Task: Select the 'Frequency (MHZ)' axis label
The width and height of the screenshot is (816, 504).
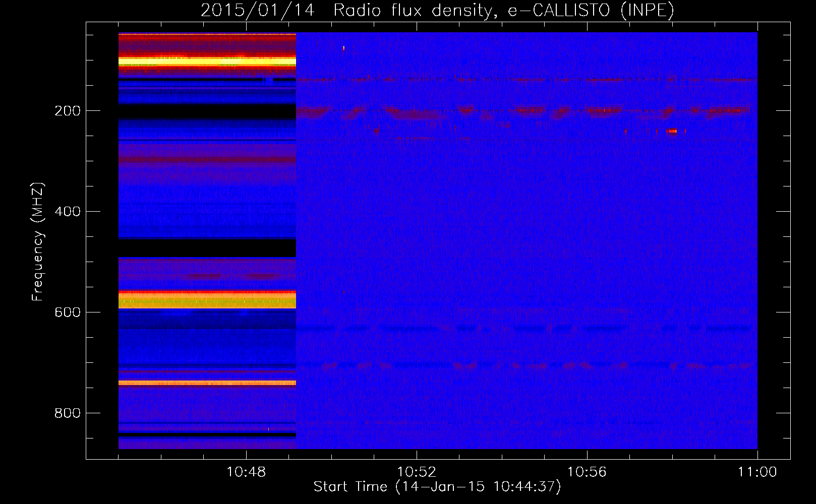Action: tap(37, 242)
